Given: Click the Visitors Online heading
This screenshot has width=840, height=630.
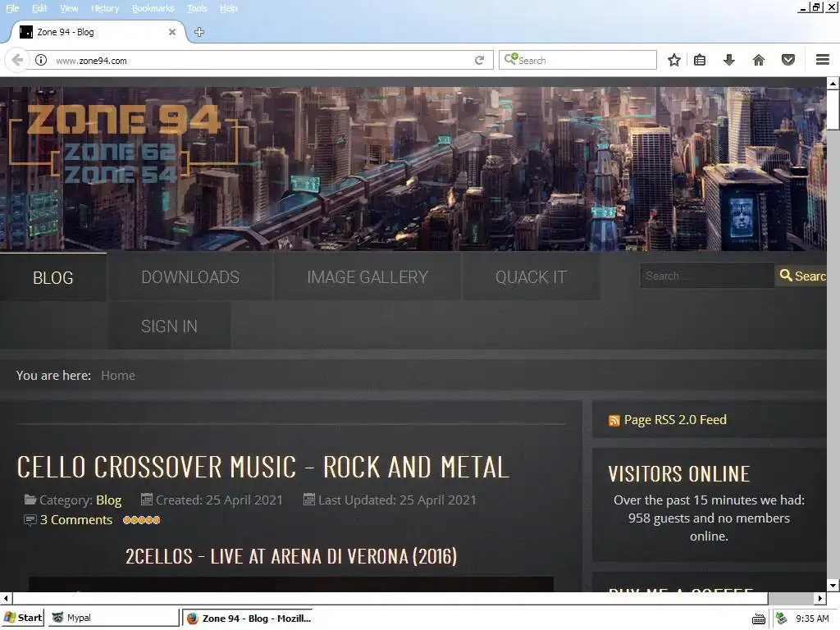Looking at the screenshot, I should click(678, 473).
